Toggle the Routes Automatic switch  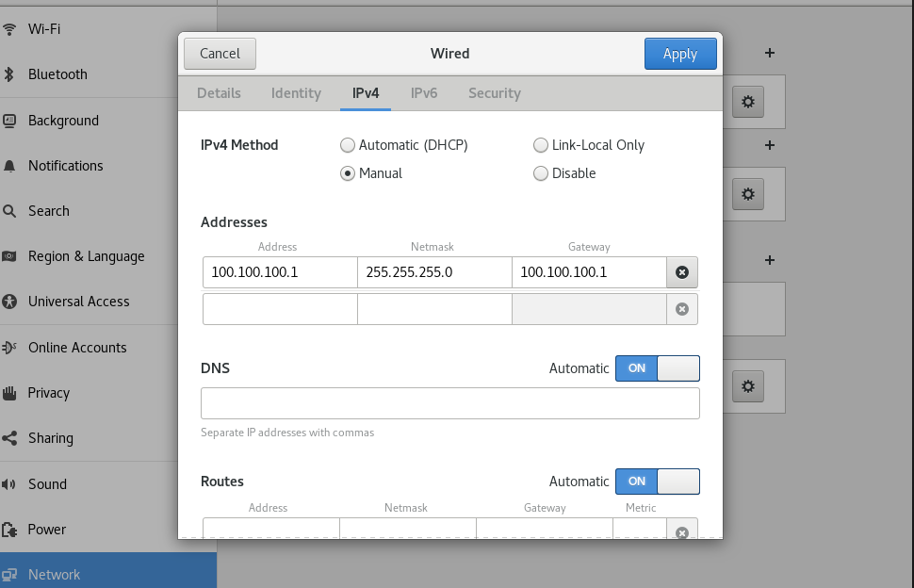click(x=658, y=482)
